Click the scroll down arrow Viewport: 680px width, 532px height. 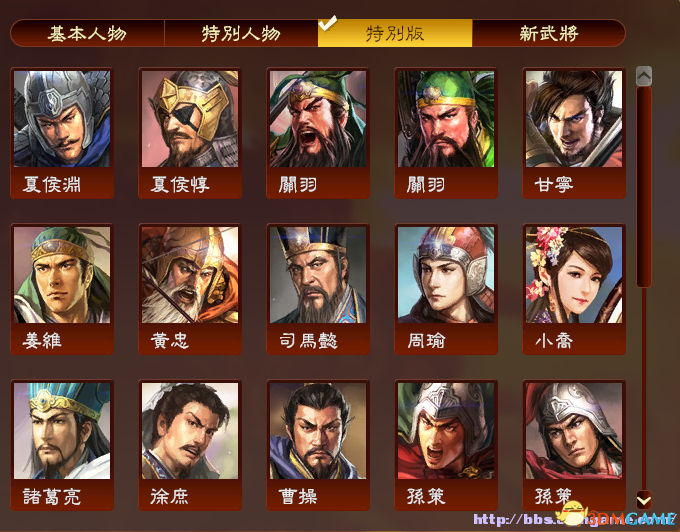644,500
